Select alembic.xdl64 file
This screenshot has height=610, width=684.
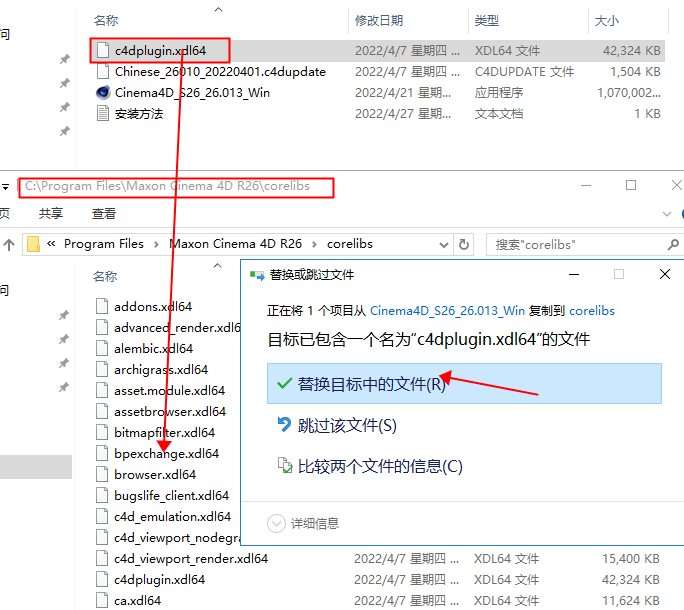(x=153, y=349)
